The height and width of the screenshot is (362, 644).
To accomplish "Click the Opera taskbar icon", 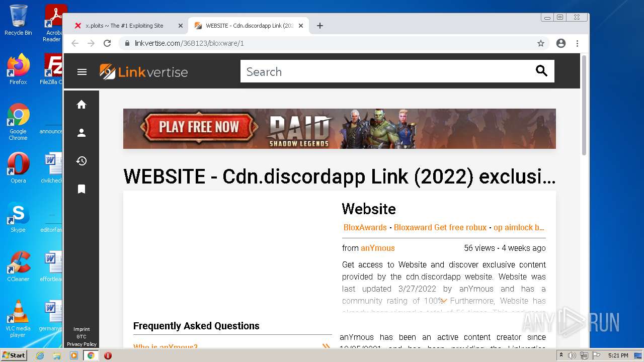I will pos(108,355).
